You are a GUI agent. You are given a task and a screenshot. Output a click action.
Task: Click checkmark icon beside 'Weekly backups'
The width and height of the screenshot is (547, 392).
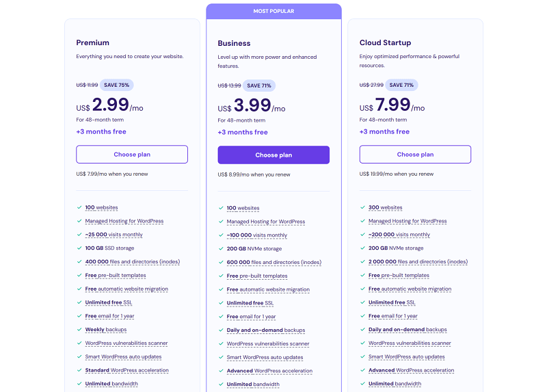pyautogui.click(x=79, y=330)
